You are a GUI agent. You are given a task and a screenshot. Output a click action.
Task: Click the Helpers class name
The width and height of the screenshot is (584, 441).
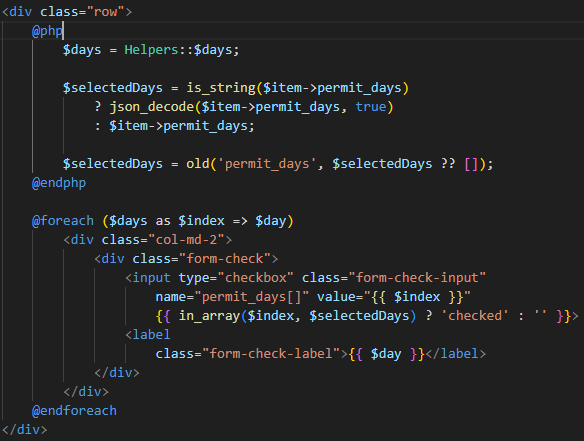(151, 50)
